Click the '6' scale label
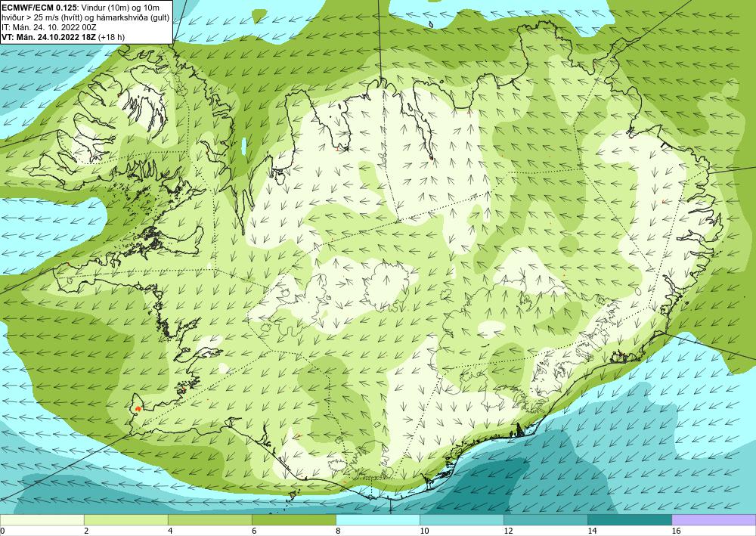Image resolution: width=756 pixels, height=536 pixels. point(253,531)
